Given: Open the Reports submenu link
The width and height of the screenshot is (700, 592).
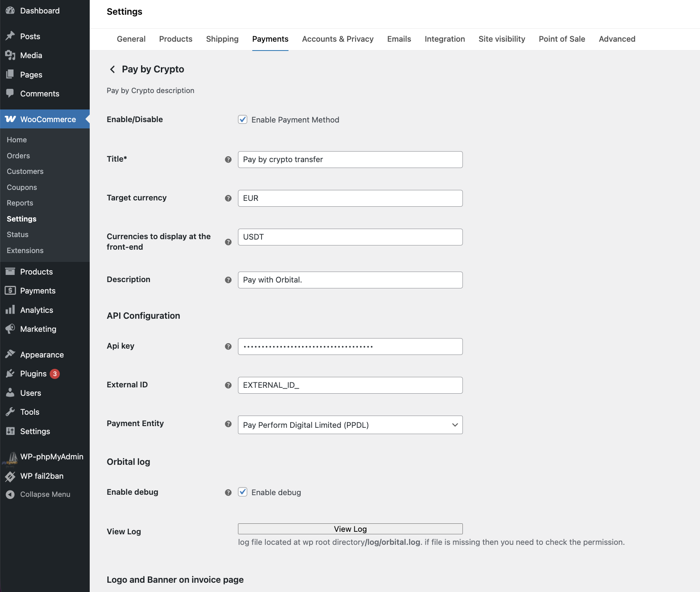Looking at the screenshot, I should point(20,203).
